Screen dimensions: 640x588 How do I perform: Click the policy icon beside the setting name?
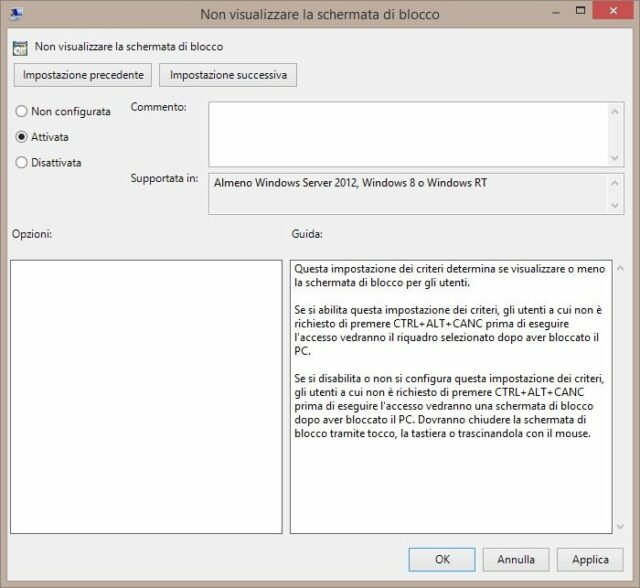coord(20,47)
